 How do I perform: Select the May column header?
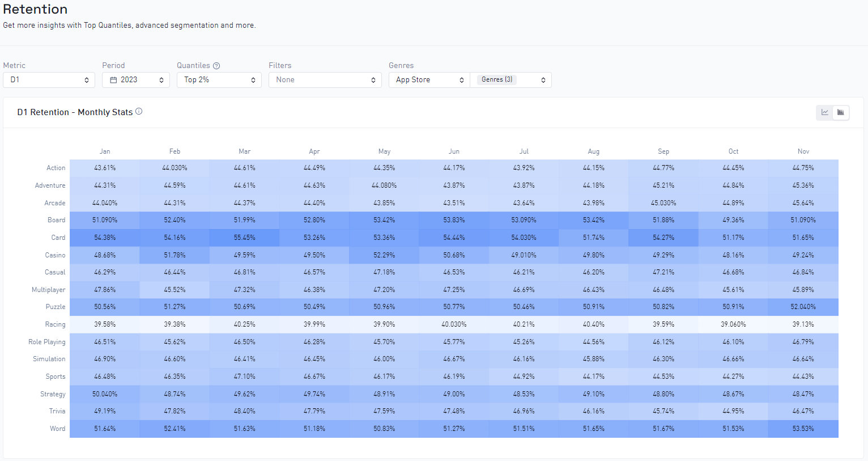(x=384, y=151)
